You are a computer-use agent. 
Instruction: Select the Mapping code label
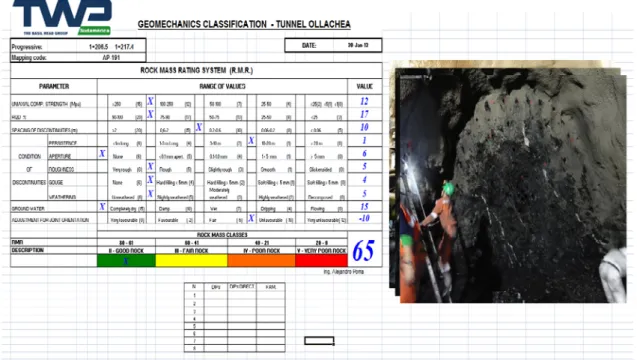[x=29, y=58]
